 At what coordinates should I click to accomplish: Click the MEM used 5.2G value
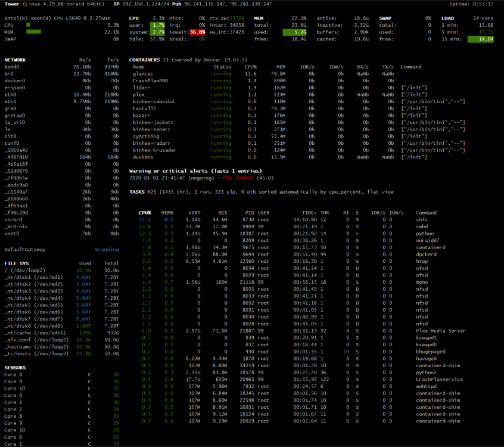(295, 32)
